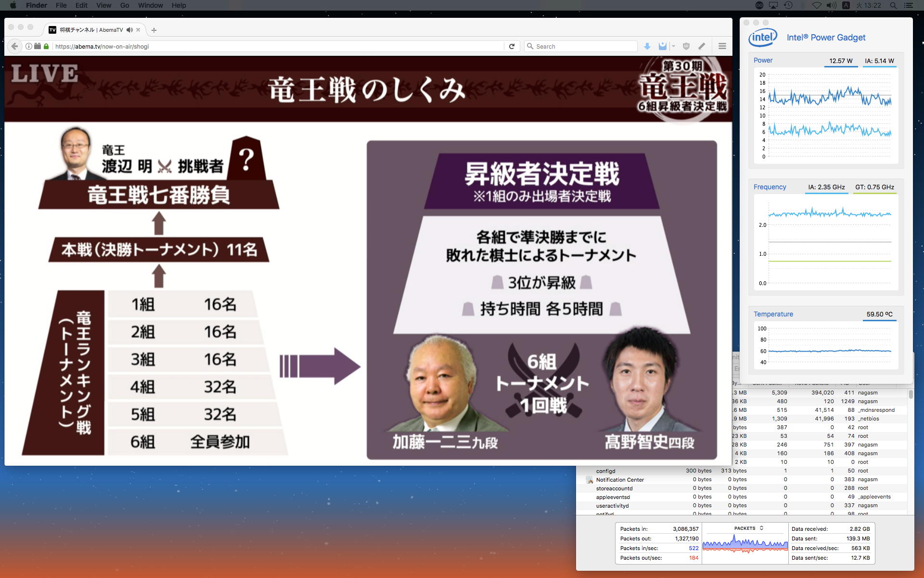The height and width of the screenshot is (578, 924).
Task: Close the AbemaTV tab
Action: (138, 30)
